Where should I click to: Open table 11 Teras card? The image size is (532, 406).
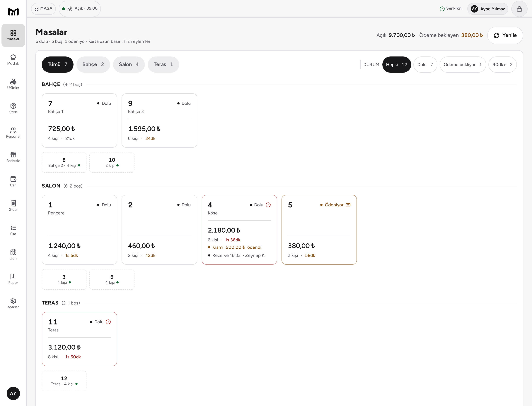click(79, 339)
